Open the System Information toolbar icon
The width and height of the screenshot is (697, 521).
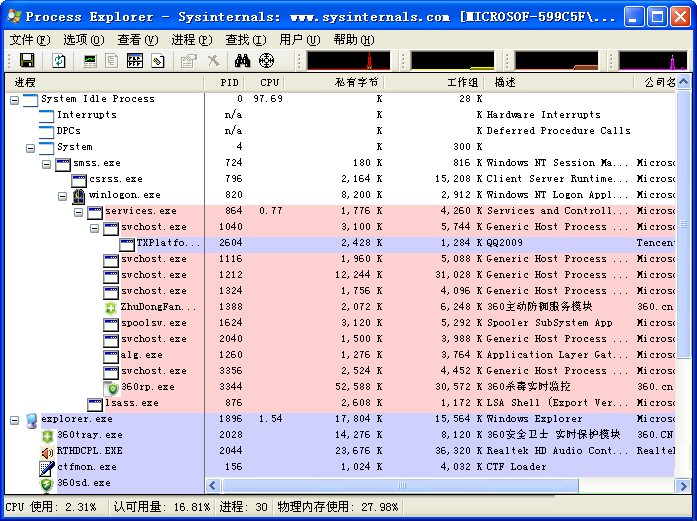[x=90, y=61]
